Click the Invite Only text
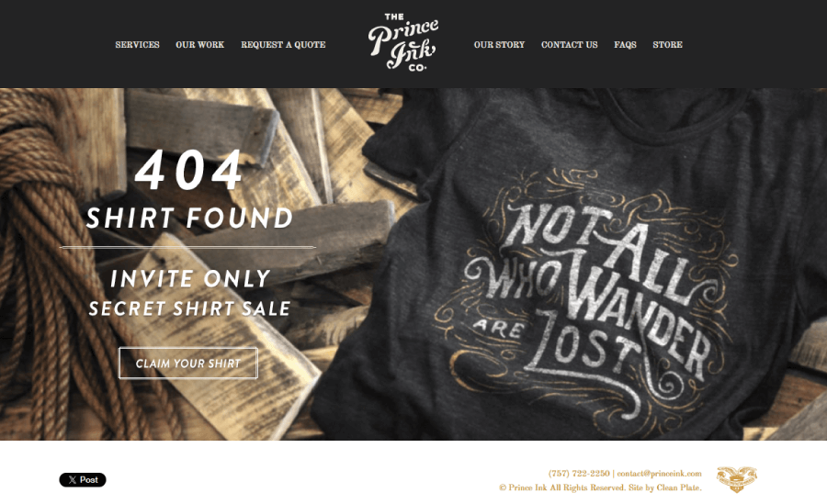The image size is (827, 504). coord(190,278)
